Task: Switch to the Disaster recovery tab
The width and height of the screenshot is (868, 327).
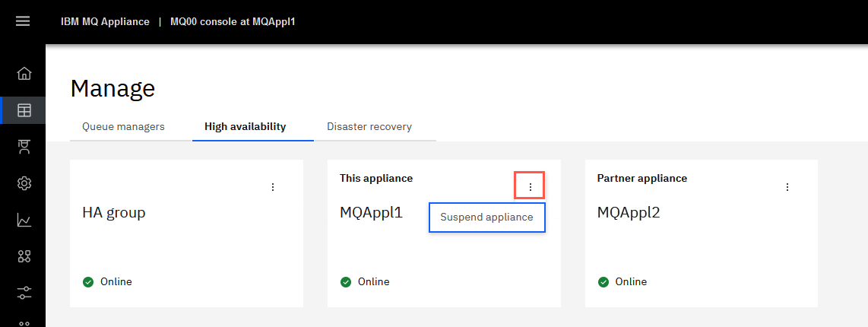Action: coord(369,127)
